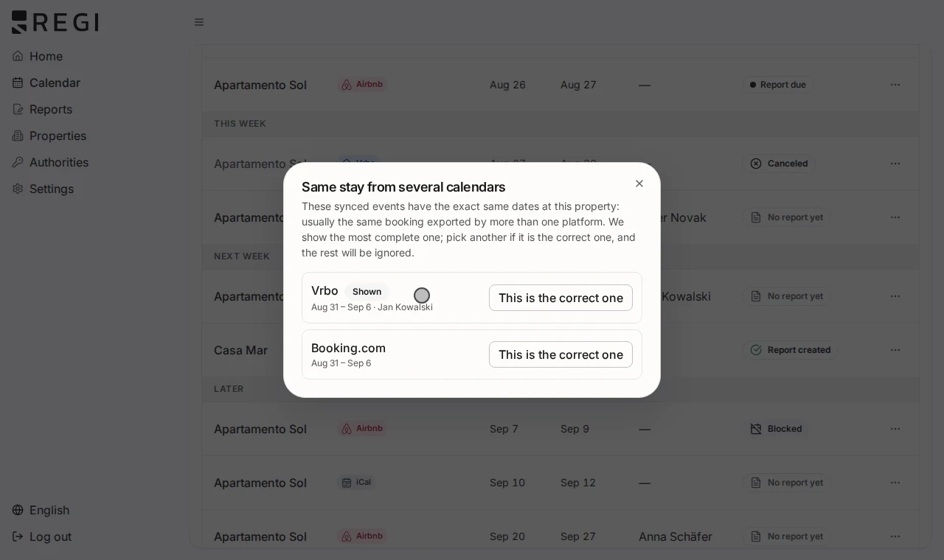The height and width of the screenshot is (560, 944).
Task: Click the No report yet badge on Anna Schäfer's row
Action: [x=787, y=536]
